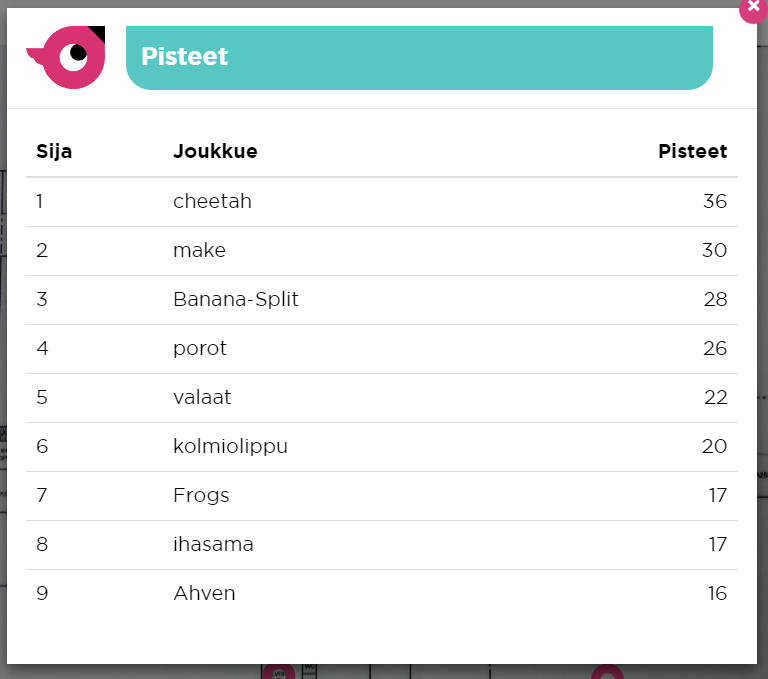Click the Joukkue column header
Image resolution: width=768 pixels, height=679 pixels.
point(215,152)
